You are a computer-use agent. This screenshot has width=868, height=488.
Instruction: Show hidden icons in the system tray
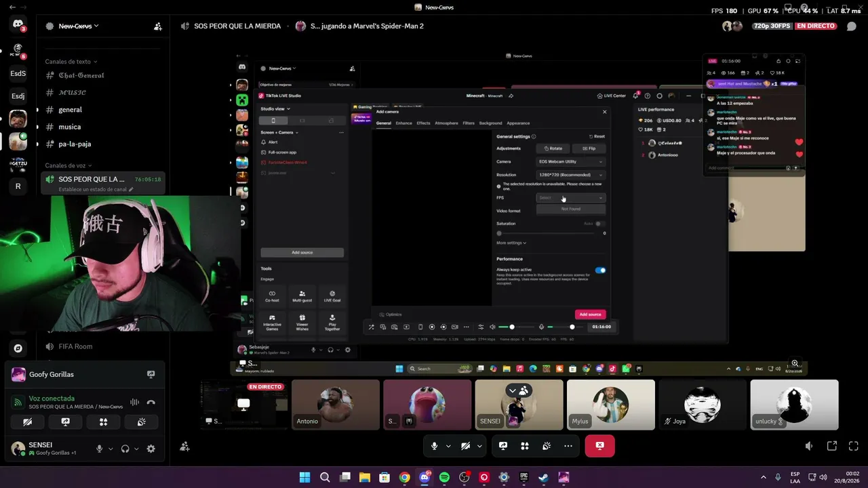click(764, 477)
